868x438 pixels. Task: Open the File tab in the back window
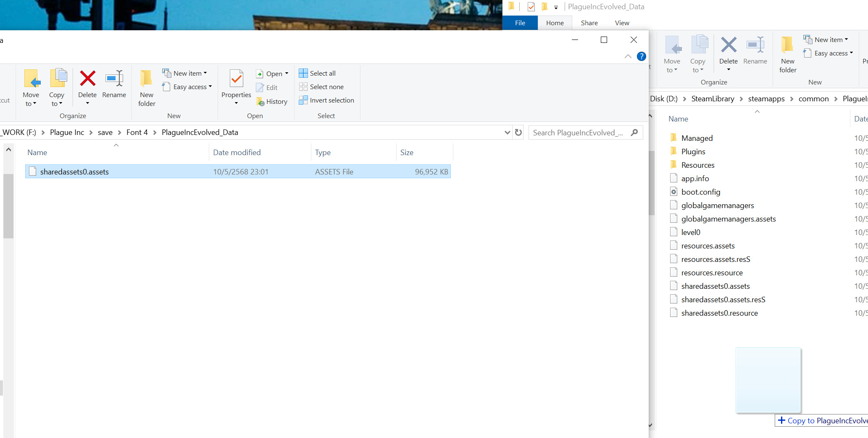pos(520,23)
